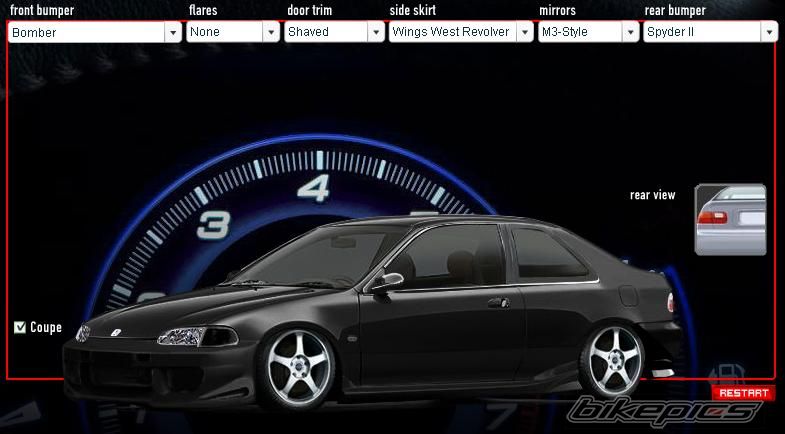Click the flares label
This screenshot has width=785, height=434.
pos(203,11)
